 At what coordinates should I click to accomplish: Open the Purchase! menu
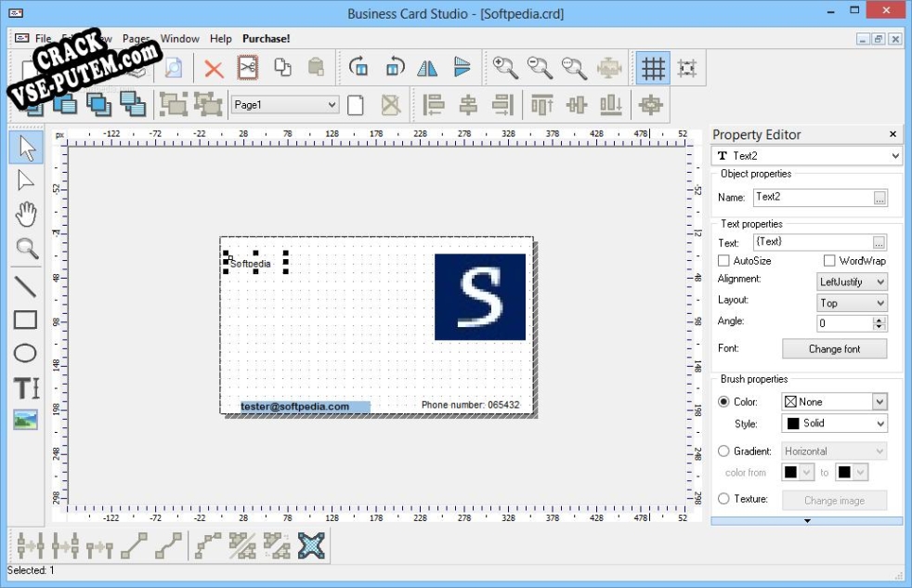[266, 38]
